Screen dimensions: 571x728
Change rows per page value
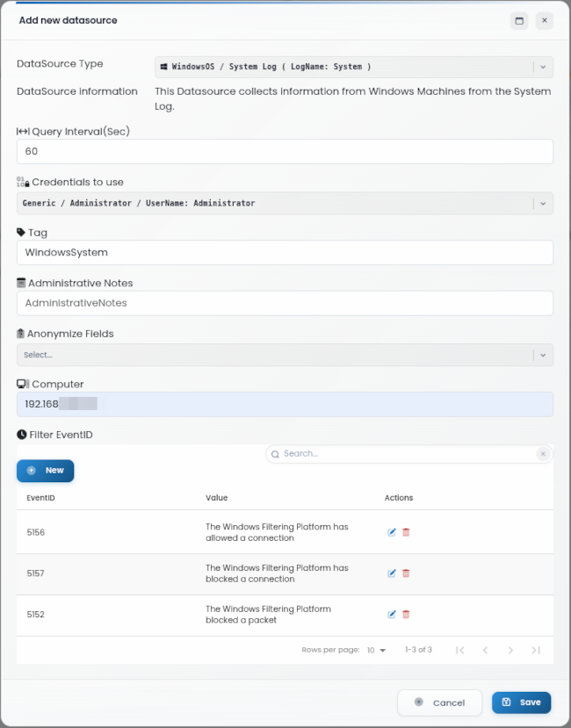click(376, 650)
